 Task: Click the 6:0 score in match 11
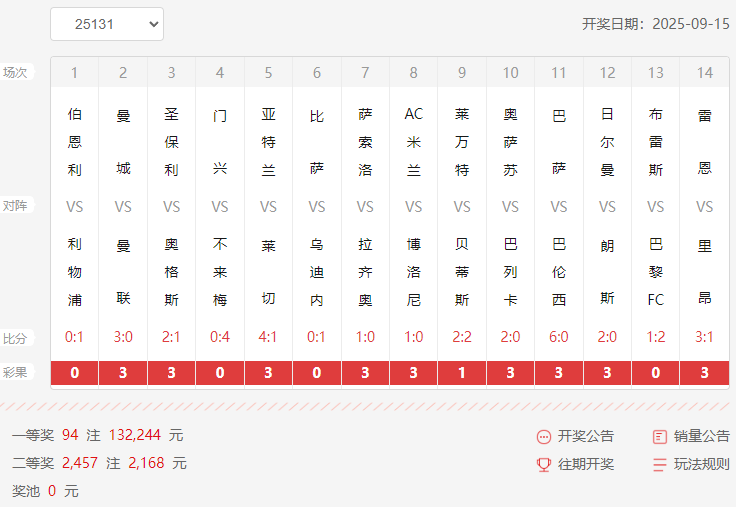tap(559, 337)
